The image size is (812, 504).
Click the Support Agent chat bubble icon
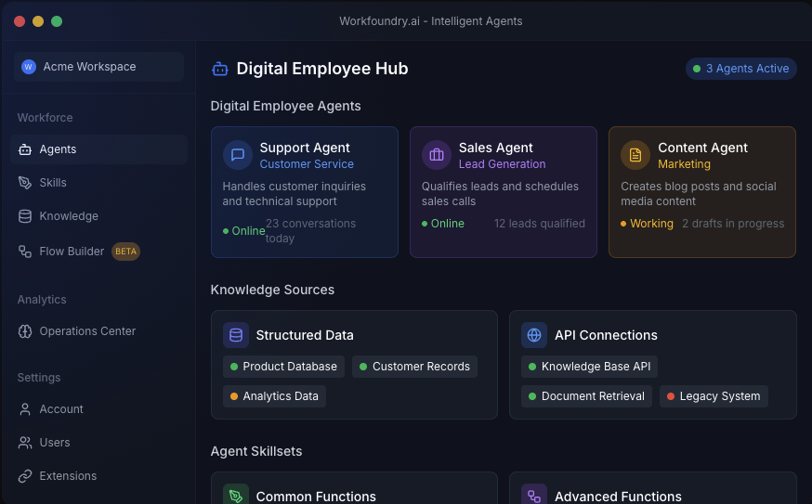[x=238, y=155]
